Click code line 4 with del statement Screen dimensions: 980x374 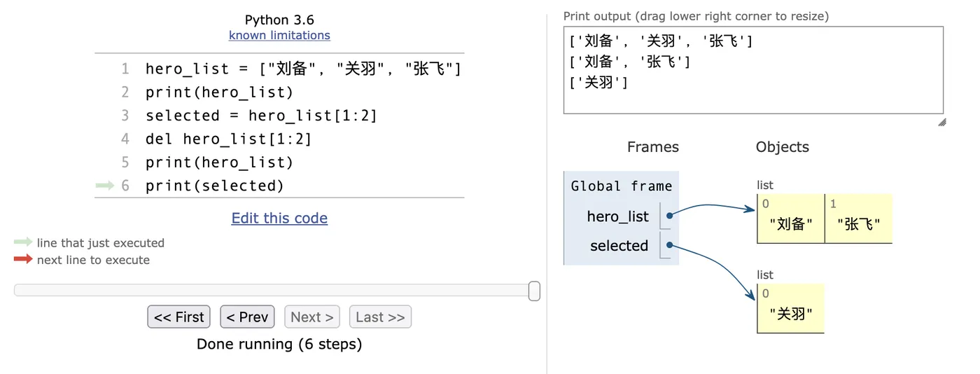click(x=228, y=139)
